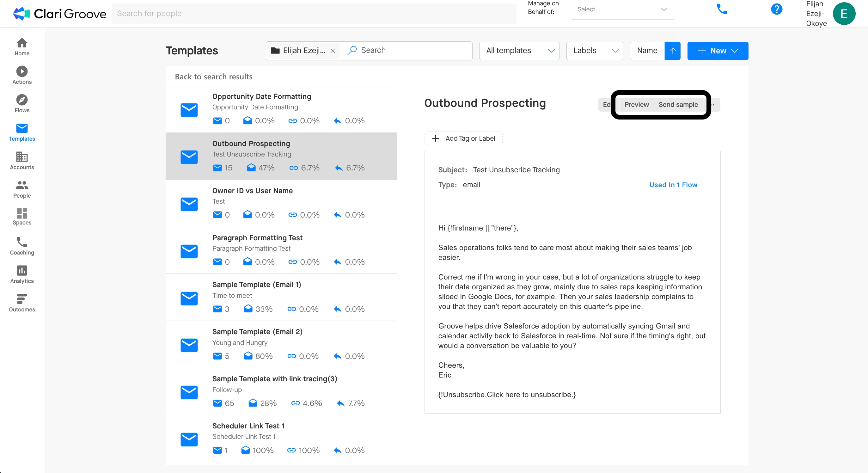The height and width of the screenshot is (473, 868).
Task: Open the New template dropdown button
Action: coord(718,51)
